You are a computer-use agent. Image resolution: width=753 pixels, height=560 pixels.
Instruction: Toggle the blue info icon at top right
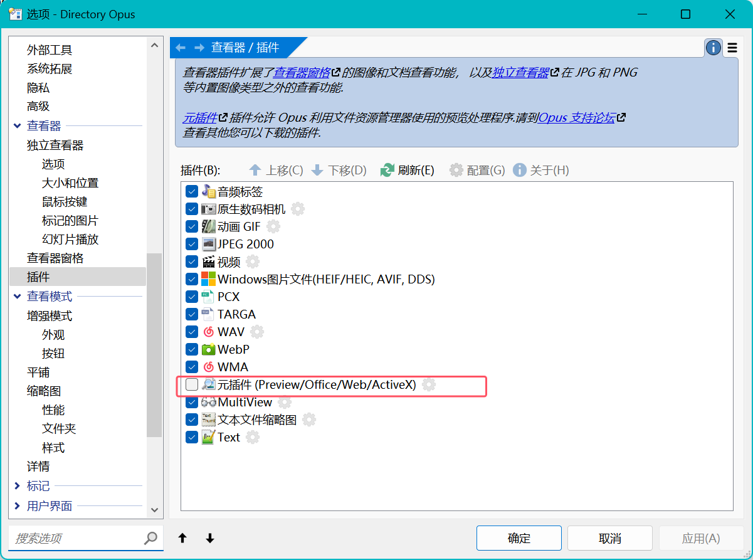tap(713, 48)
